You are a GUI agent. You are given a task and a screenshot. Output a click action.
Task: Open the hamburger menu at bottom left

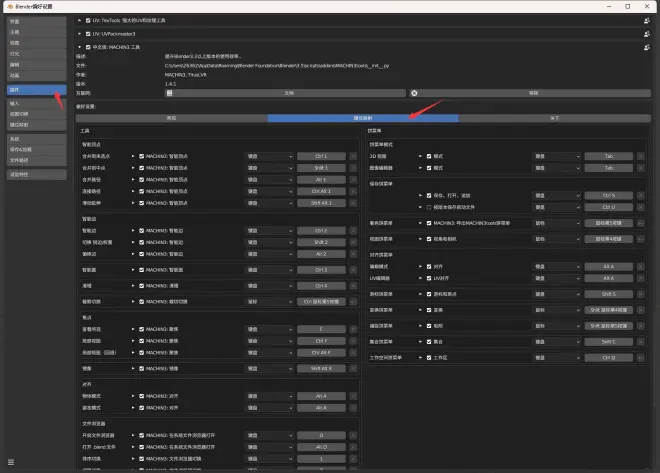tap(11, 462)
